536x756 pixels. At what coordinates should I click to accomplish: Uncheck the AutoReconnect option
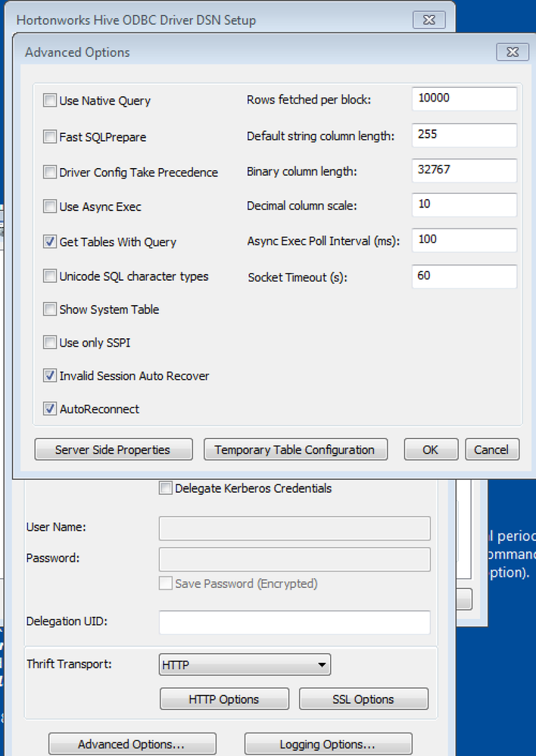coord(50,409)
